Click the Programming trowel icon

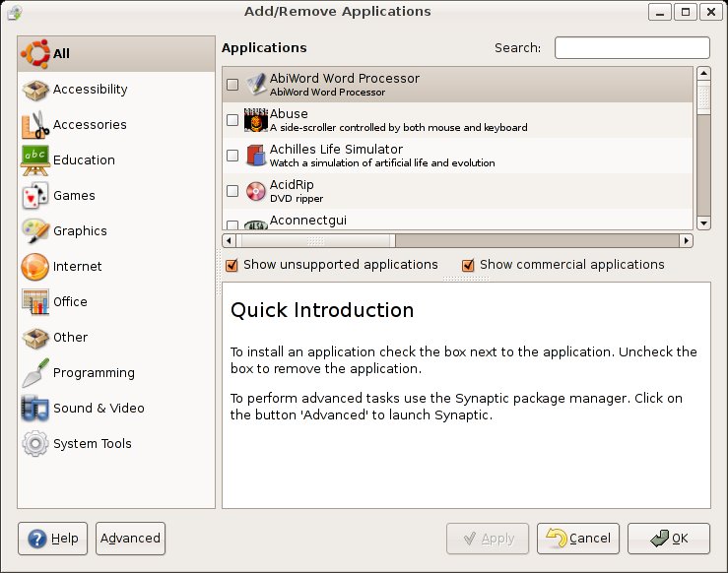pos(34,373)
